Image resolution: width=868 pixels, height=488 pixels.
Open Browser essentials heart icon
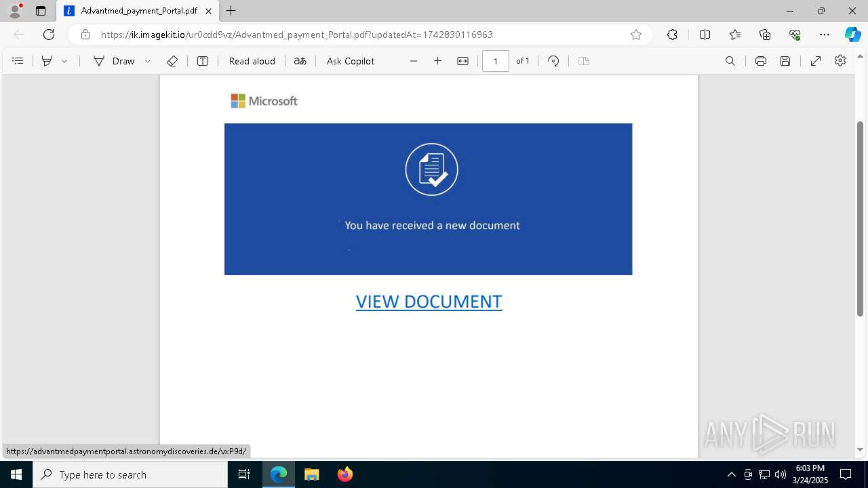(795, 35)
